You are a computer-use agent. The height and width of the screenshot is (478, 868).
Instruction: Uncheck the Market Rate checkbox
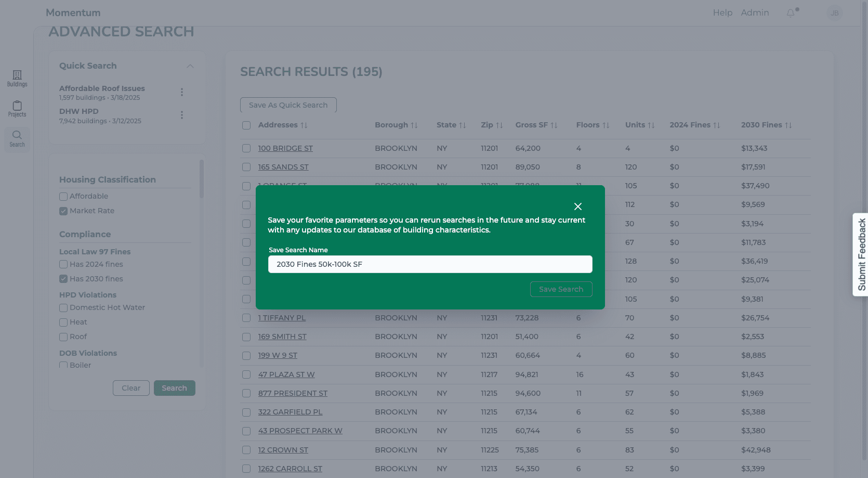[x=63, y=211]
